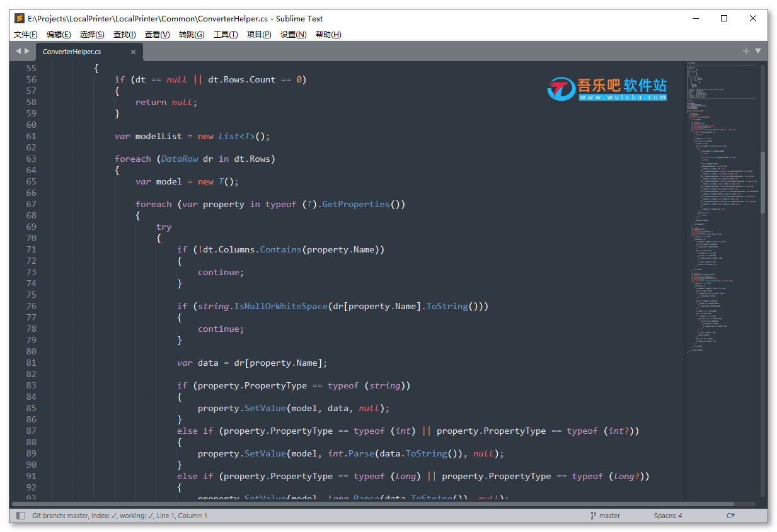777x532 pixels.
Task: Click line number 76 in gutter
Action: click(31, 306)
